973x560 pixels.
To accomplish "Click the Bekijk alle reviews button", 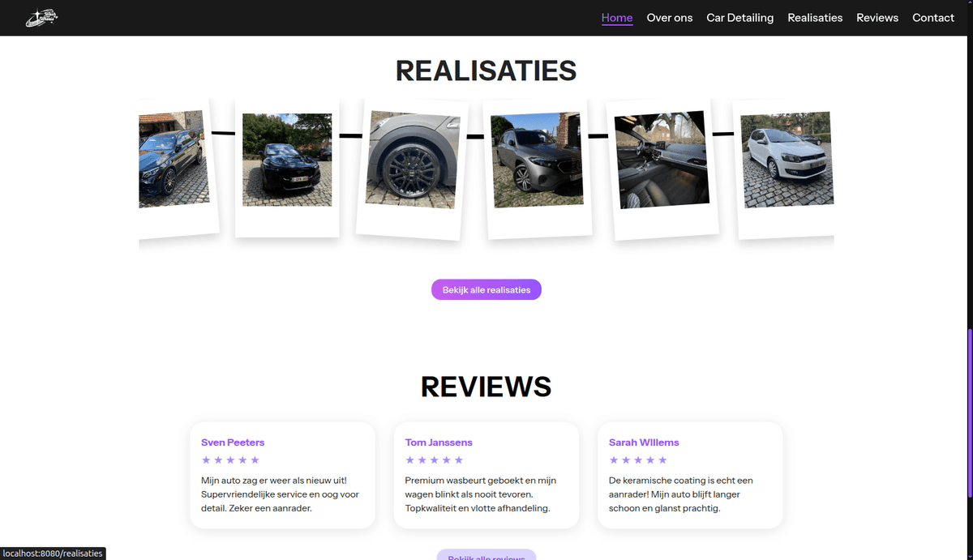I will (486, 556).
